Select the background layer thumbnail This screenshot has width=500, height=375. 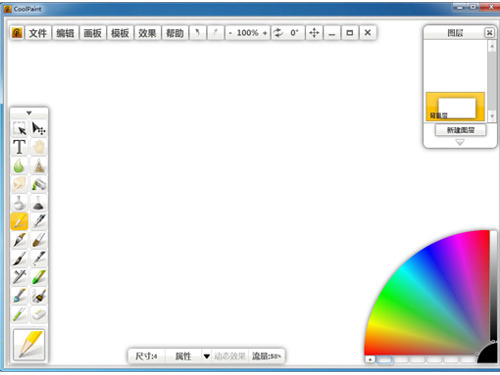click(455, 107)
